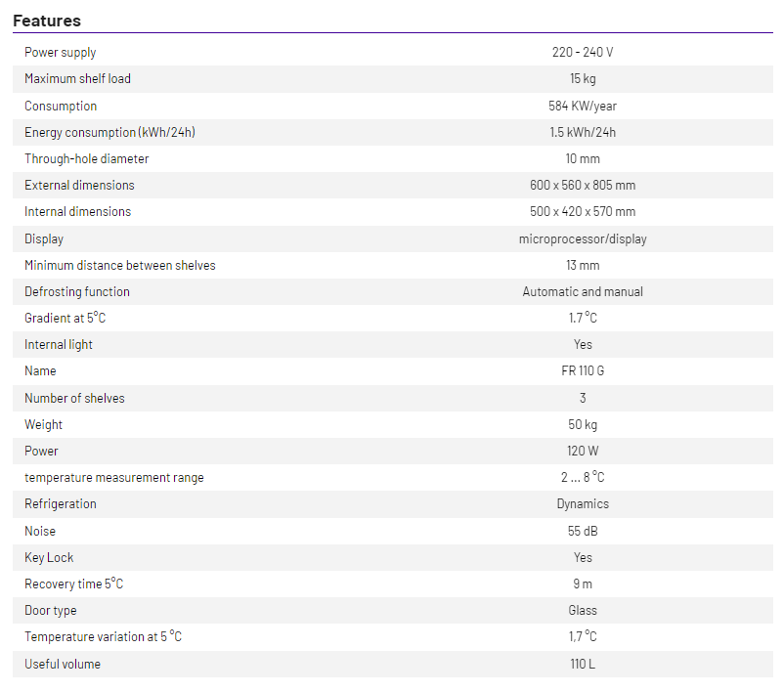Image resolution: width=784 pixels, height=692 pixels.
Task: Click the Internal light label
Action: [59, 345]
